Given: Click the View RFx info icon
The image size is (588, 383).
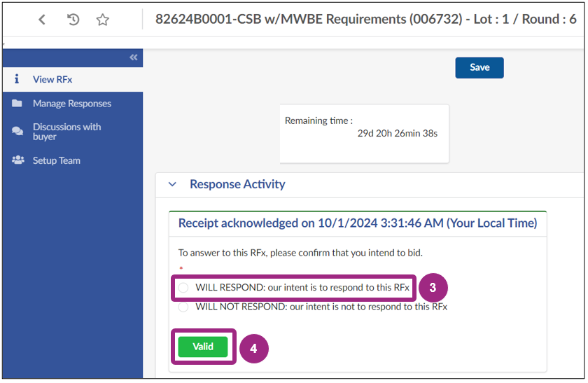Looking at the screenshot, I should tap(17, 79).
